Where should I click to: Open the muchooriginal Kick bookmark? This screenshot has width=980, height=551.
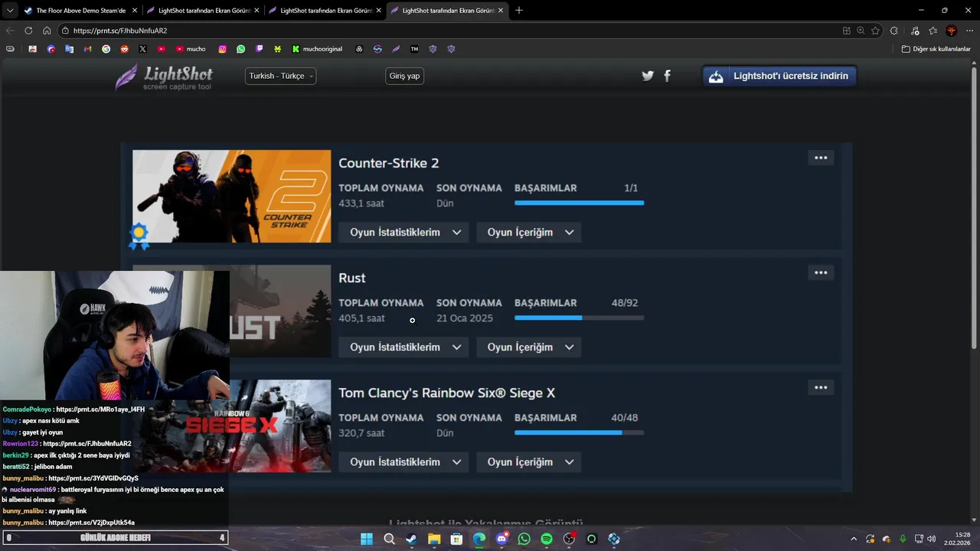[317, 49]
